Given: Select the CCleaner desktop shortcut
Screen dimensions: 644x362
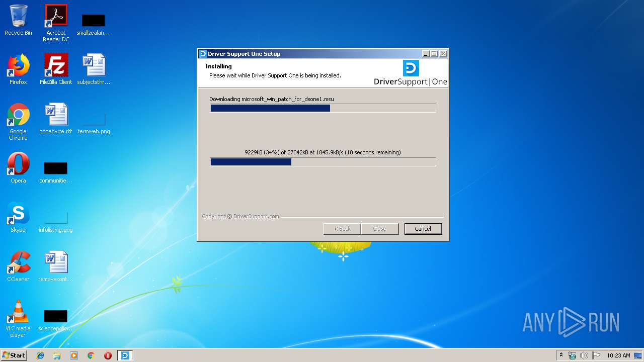Looking at the screenshot, I should click(18, 266).
